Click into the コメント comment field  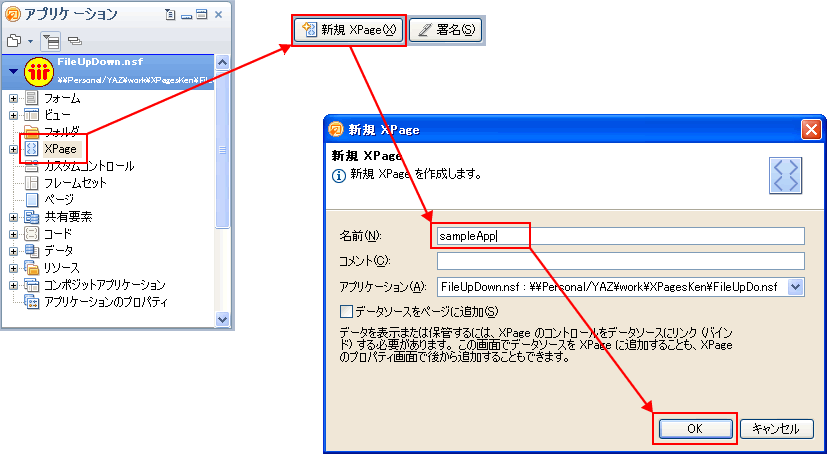click(x=620, y=261)
